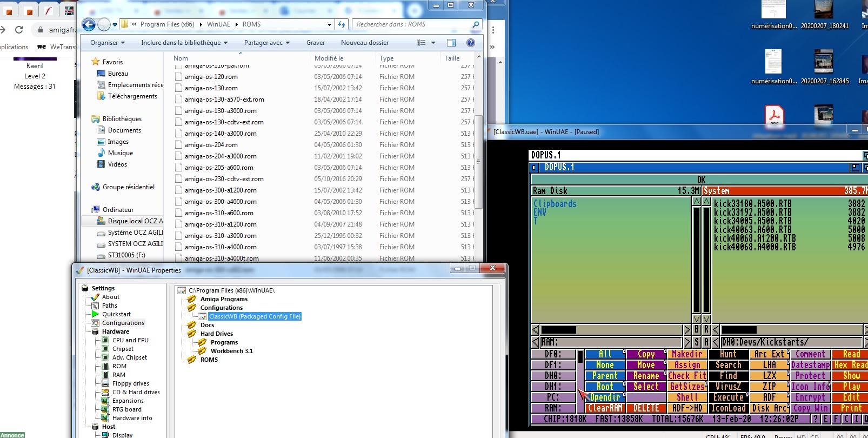This screenshot has height=438, width=868.
Task: Click the search field Rechercher dans ROMS
Action: point(411,24)
